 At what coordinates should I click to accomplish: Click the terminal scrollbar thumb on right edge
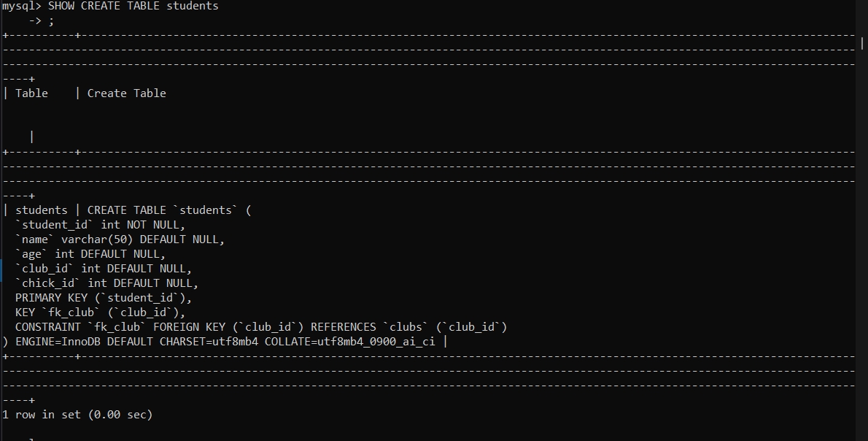pyautogui.click(x=863, y=42)
